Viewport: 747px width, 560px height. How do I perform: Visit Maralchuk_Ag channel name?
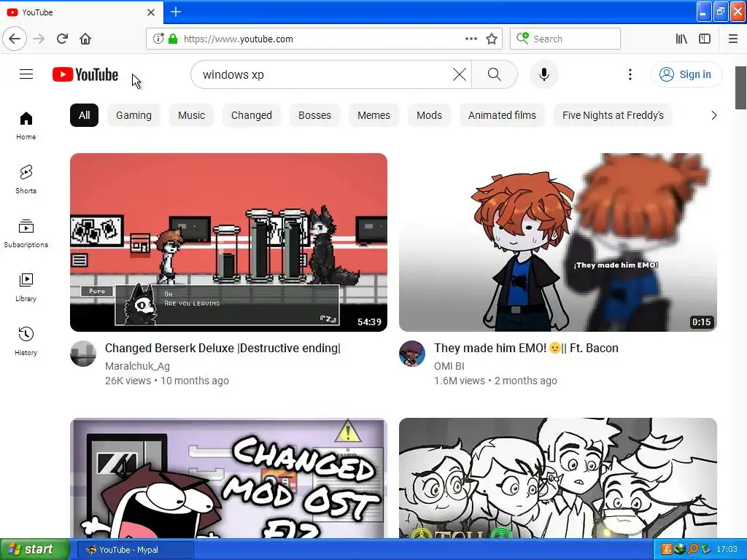(137, 366)
